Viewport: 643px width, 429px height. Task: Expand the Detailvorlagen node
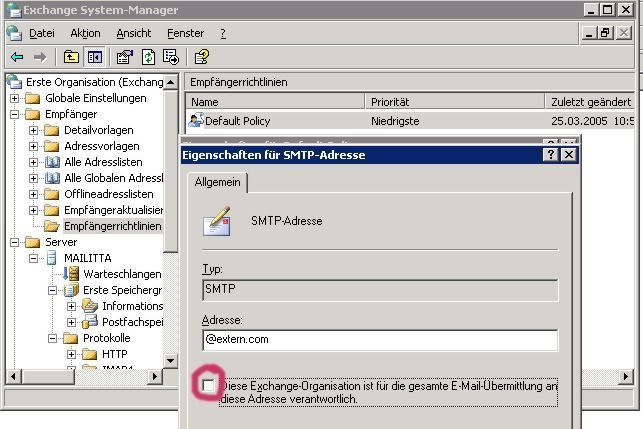(x=34, y=130)
